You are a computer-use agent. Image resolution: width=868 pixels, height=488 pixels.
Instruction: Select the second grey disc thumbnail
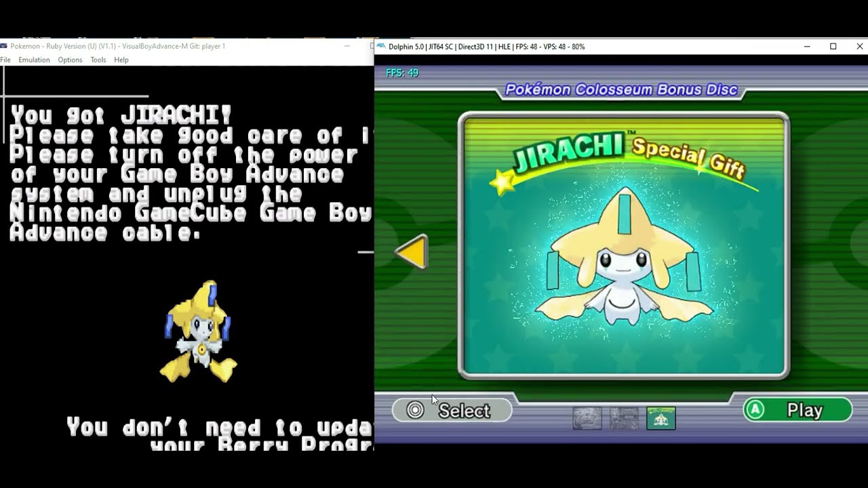[624, 418]
